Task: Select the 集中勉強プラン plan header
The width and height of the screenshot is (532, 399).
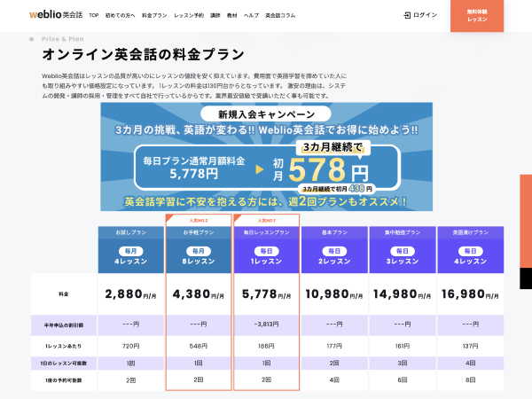Action: pyautogui.click(x=402, y=248)
